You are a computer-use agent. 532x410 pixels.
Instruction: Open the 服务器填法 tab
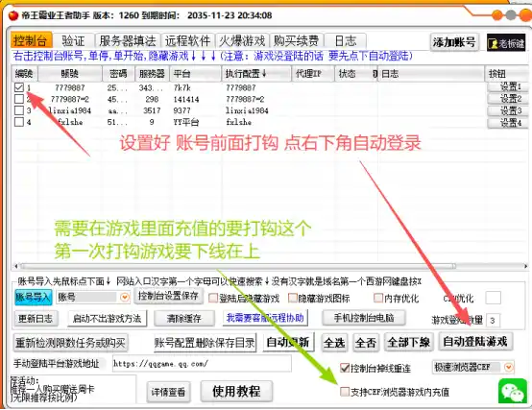coord(128,41)
